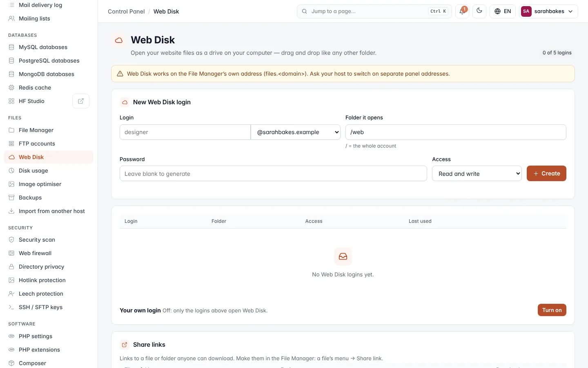Screen dimensions: 588x368
Task: Open Hotlink protection page
Action: (49, 280)
